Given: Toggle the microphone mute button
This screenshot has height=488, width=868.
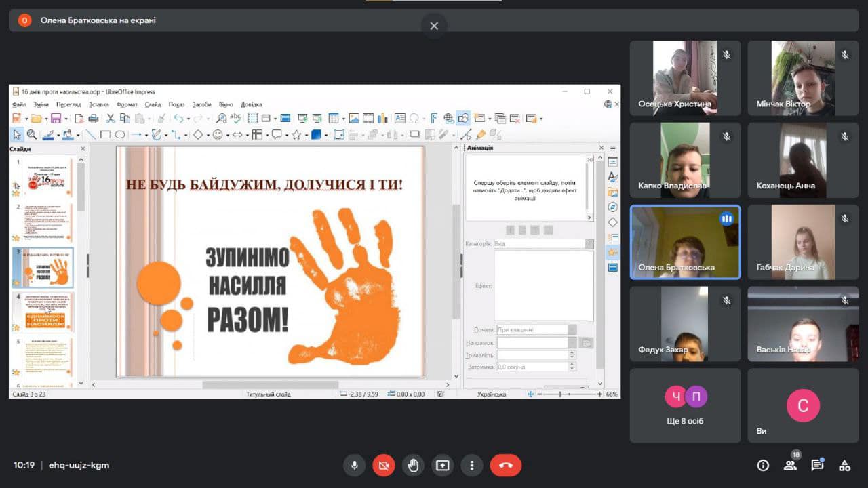Looking at the screenshot, I should pos(354,466).
